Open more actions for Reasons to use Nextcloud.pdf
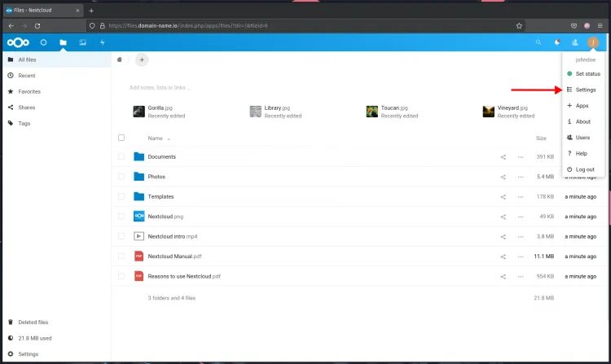Screen dimensions: 611x364 click(521, 276)
